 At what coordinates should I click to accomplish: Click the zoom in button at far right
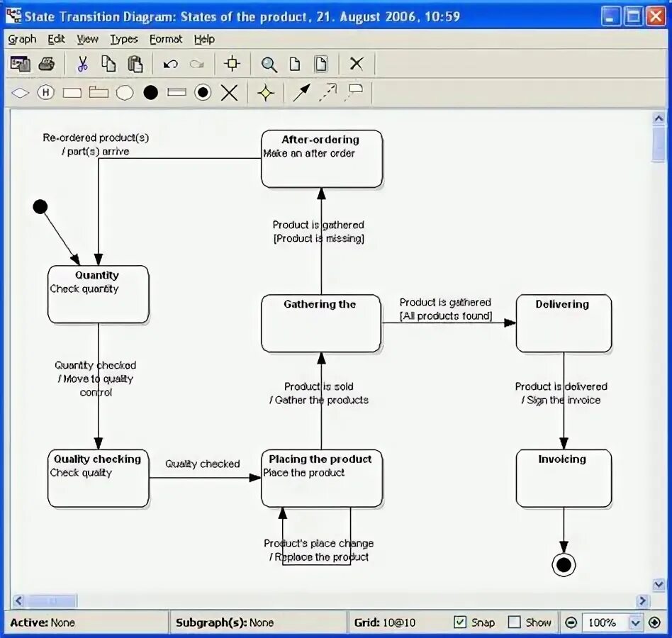654,622
